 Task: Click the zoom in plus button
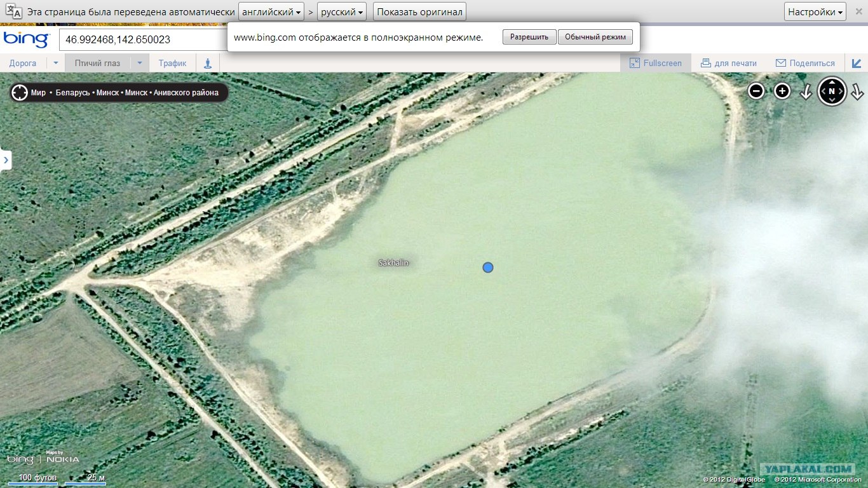coord(782,91)
